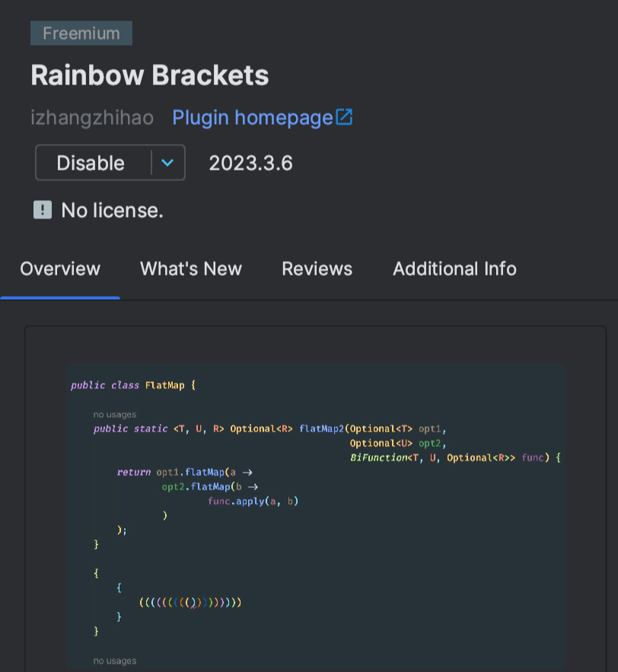Switch to the Overview tab
618x672 pixels.
pos(60,269)
